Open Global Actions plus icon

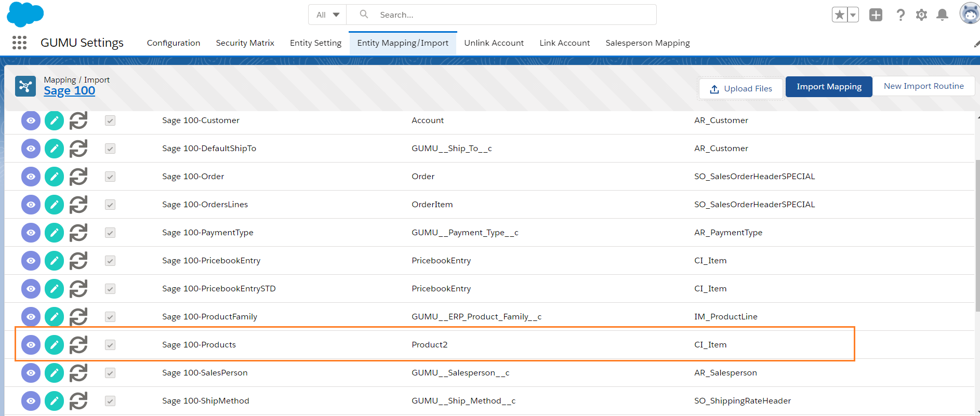coord(876,15)
